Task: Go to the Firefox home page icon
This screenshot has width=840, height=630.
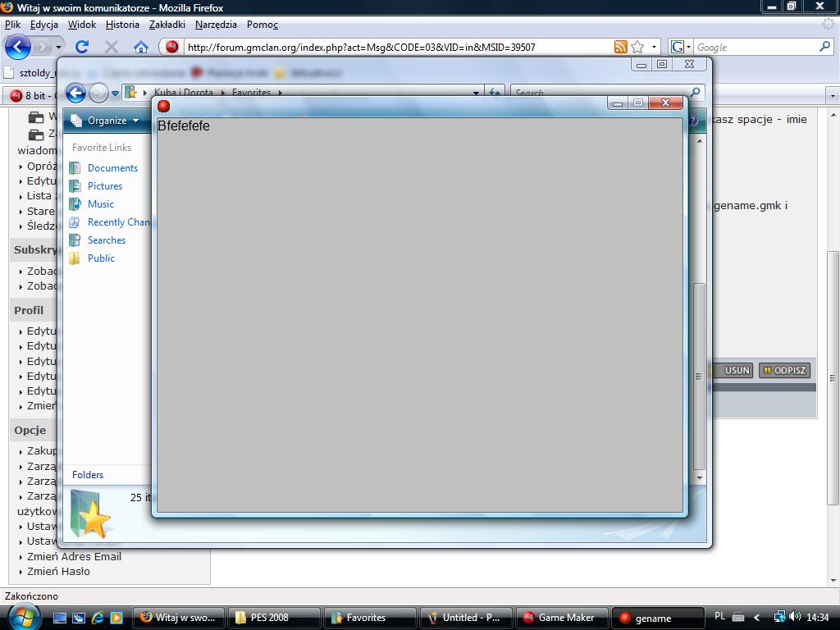Action: [141, 47]
